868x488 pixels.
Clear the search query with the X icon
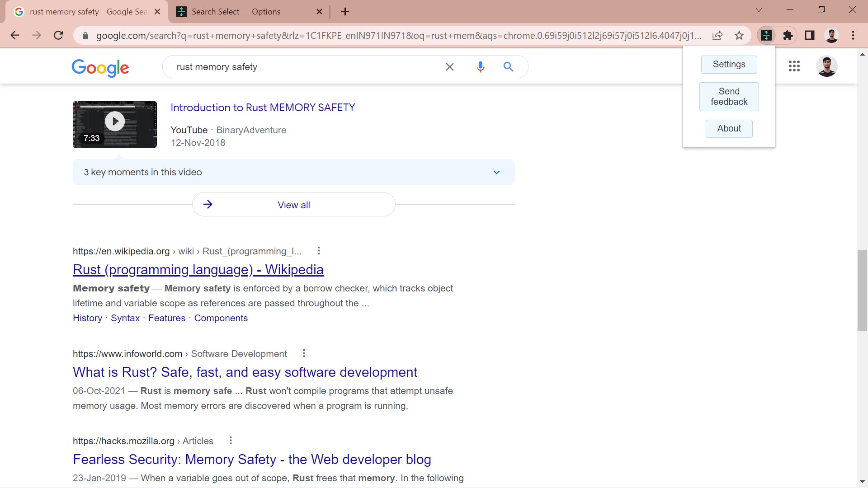tap(450, 66)
